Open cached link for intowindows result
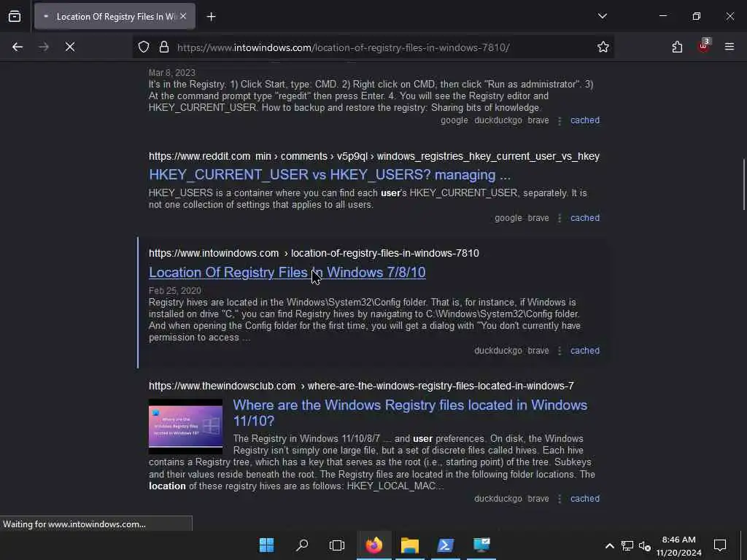The width and height of the screenshot is (747, 560). (585, 351)
